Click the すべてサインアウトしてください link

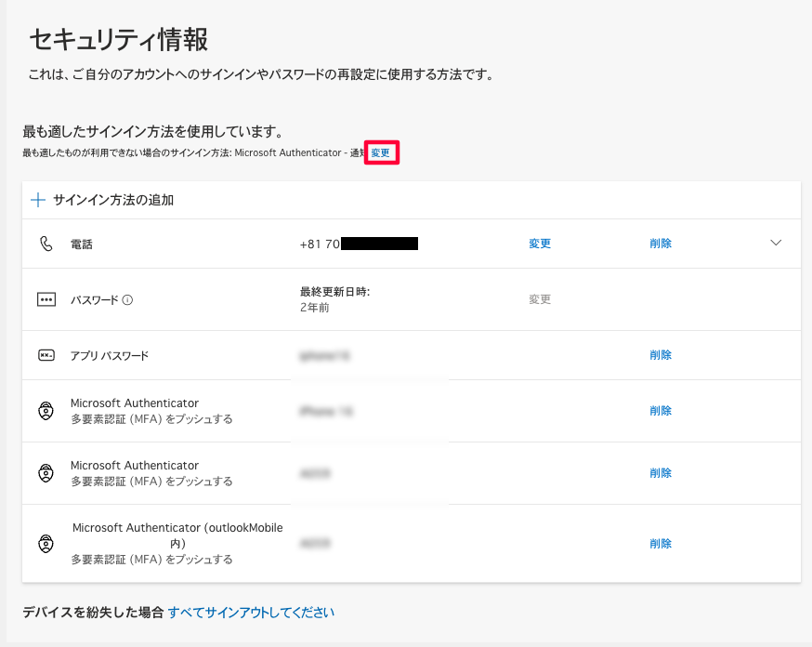(x=251, y=613)
